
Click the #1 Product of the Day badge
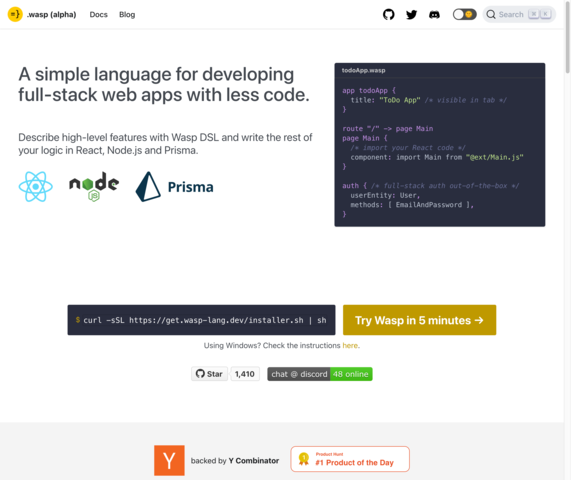350,459
